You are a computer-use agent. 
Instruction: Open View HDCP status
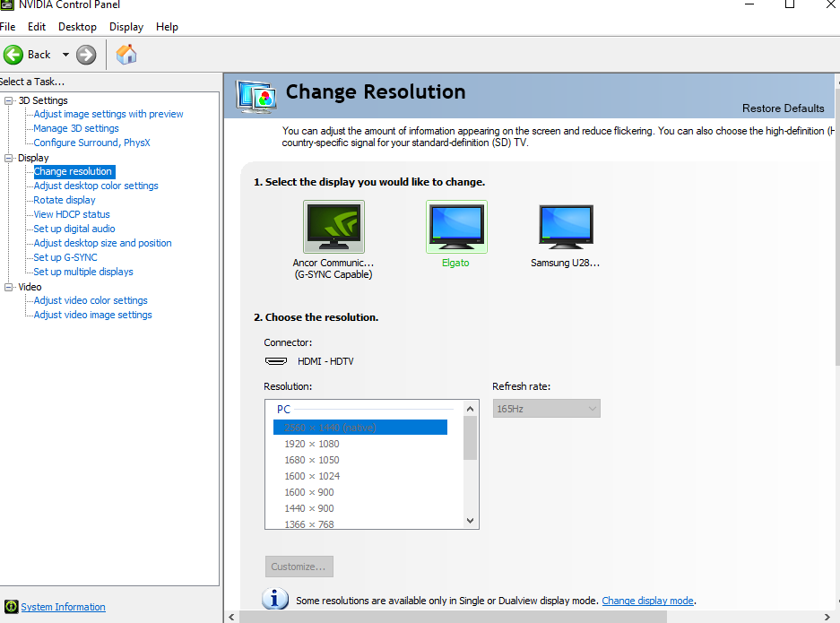pyautogui.click(x=72, y=215)
